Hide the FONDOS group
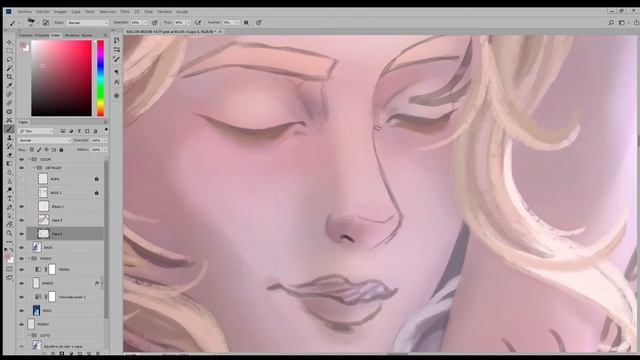Viewport: 640px width, 360px height. pos(22,258)
